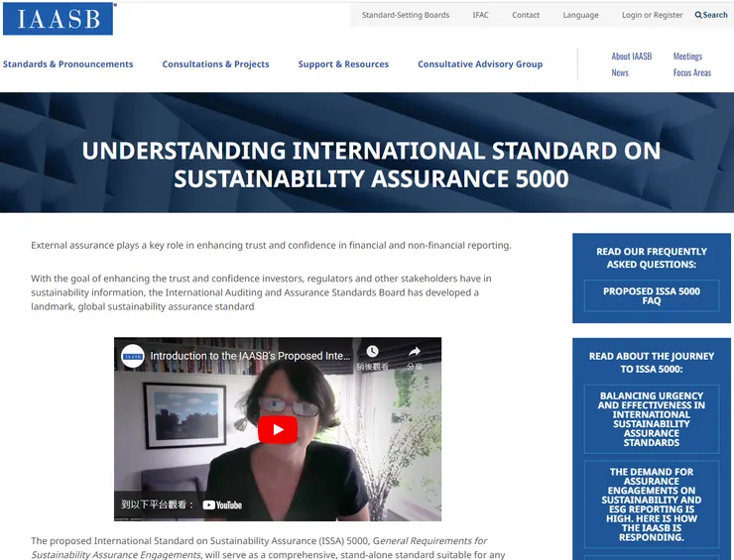The image size is (734, 560).
Task: Open Support & Resources menu
Action: click(x=343, y=64)
